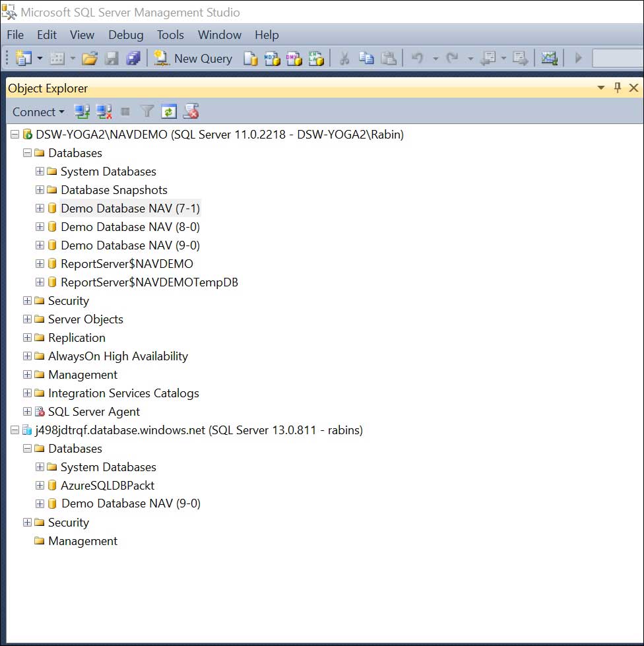
Task: Connect Object Explorer using the connect icon
Action: (x=82, y=112)
